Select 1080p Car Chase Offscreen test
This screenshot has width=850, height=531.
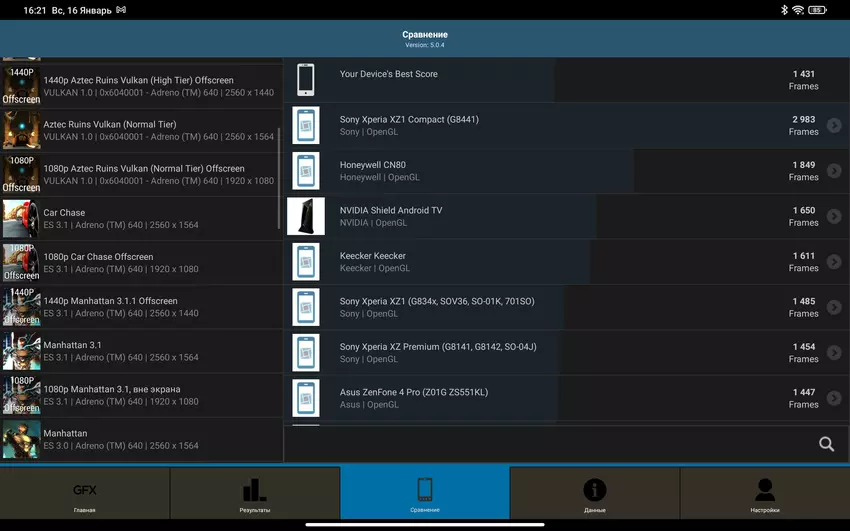pos(140,263)
